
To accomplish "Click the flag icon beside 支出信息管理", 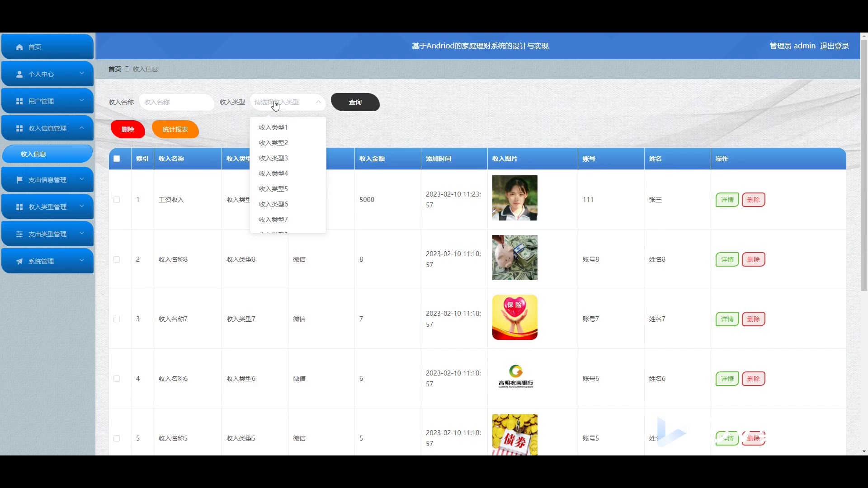I will point(19,180).
